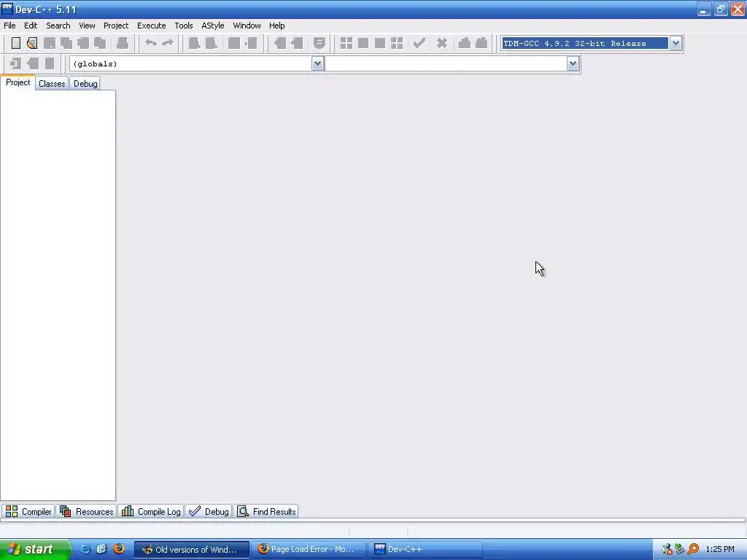Expand the empty members dropdown arrow
The image size is (747, 560).
coord(573,64)
